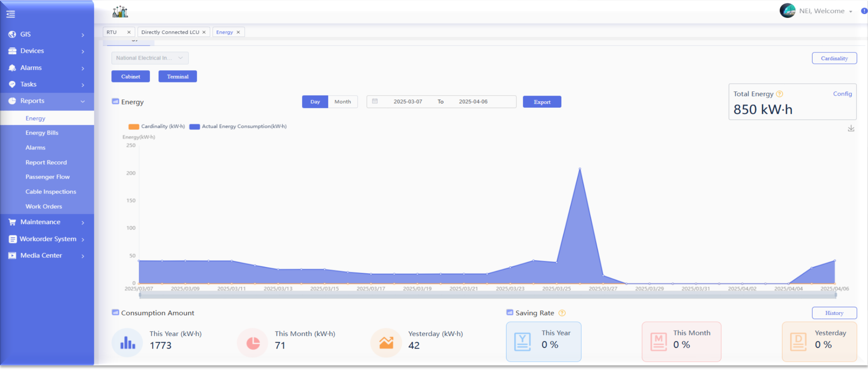Close the Directly Connected LCU tab

(x=204, y=32)
